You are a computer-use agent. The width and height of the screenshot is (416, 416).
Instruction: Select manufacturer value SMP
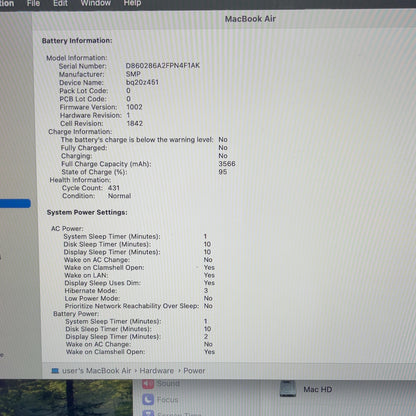pos(133,74)
